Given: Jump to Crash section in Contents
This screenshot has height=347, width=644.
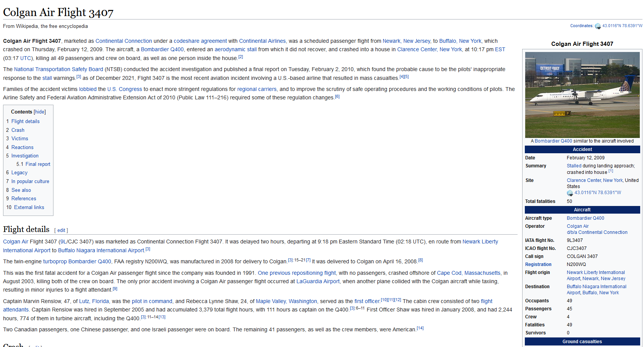Looking at the screenshot, I should pos(18,130).
